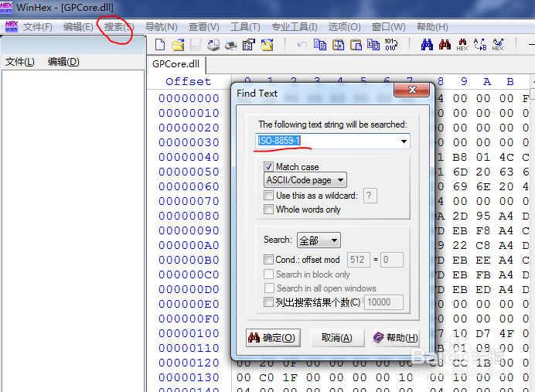This screenshot has width=535, height=392.
Task: Click WinHex app icon in title bar
Action: [x=6, y=7]
